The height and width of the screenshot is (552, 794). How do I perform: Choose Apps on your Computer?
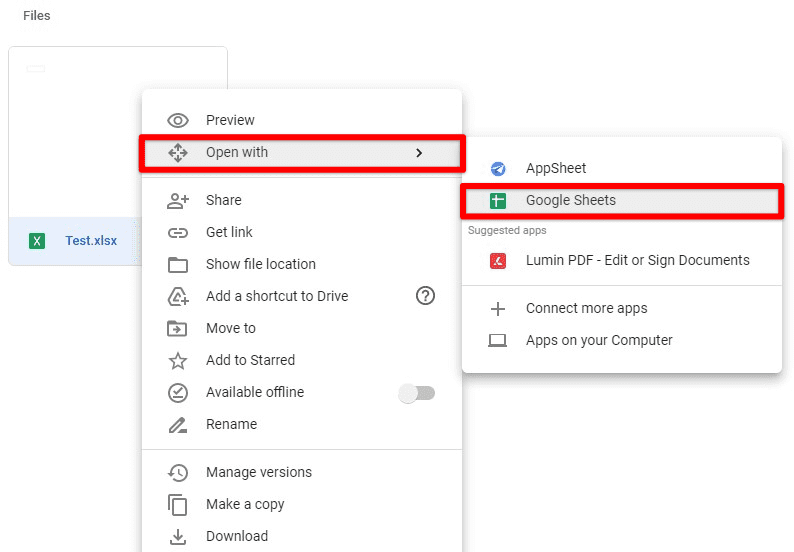[x=622, y=341]
